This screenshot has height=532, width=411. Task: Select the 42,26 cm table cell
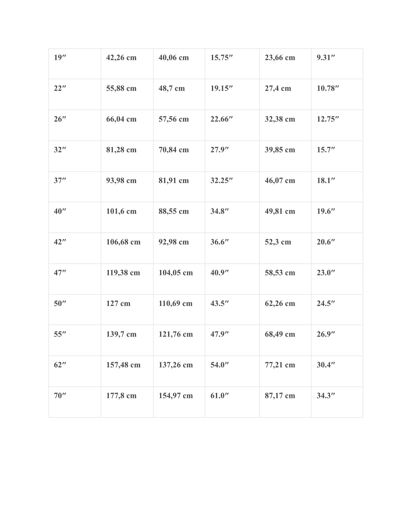127,64
